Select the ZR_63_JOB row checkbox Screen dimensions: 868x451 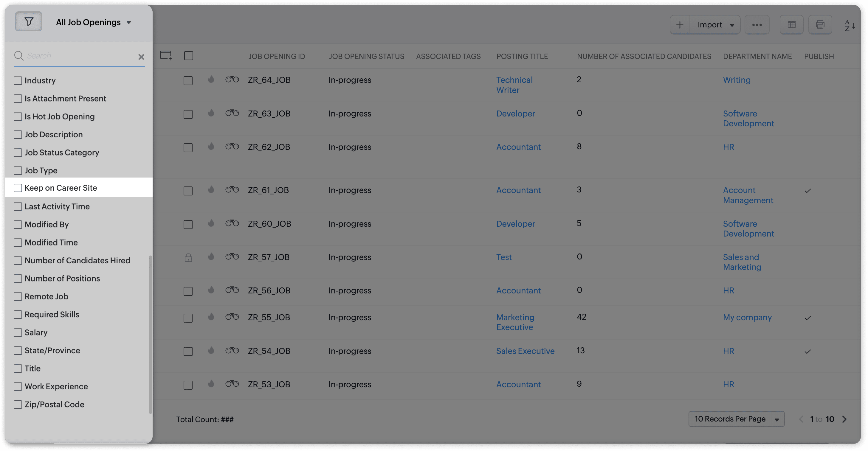click(188, 114)
